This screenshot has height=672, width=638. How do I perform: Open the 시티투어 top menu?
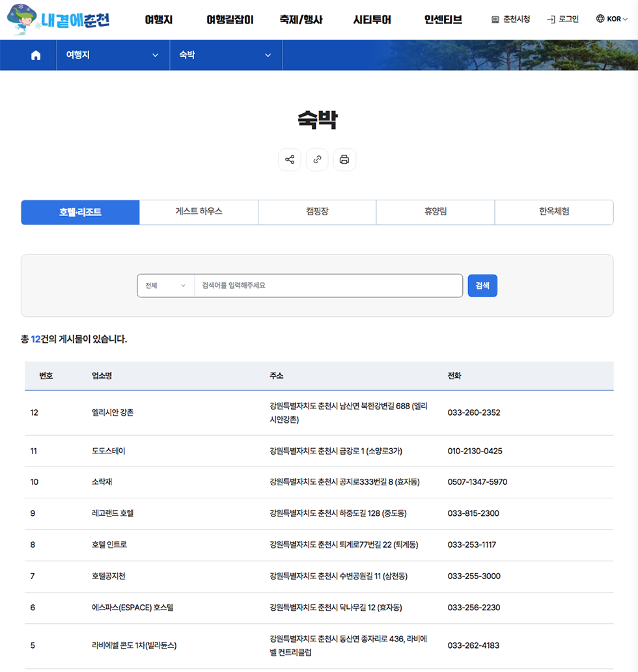(x=372, y=20)
